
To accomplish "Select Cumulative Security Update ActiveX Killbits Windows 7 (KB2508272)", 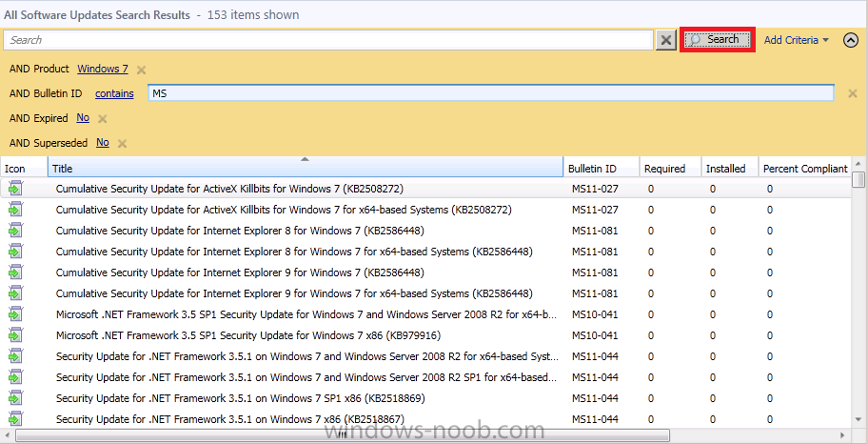I will (x=229, y=189).
